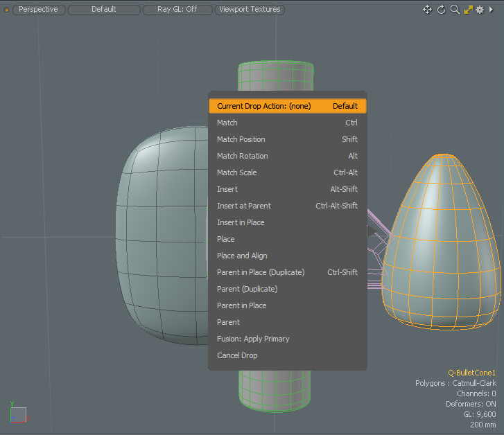Choose Match Rotation in the drop menu

(x=243, y=156)
